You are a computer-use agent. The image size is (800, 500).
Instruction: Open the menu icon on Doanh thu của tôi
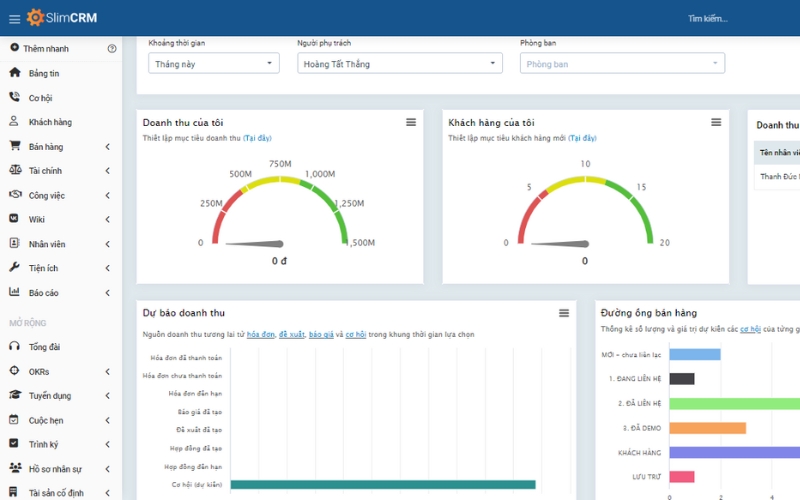click(410, 122)
